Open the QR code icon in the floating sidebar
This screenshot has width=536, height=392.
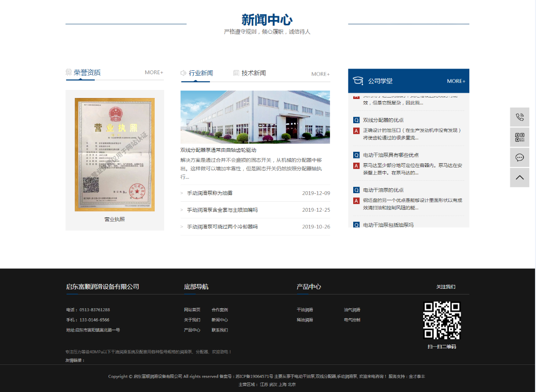click(x=519, y=137)
